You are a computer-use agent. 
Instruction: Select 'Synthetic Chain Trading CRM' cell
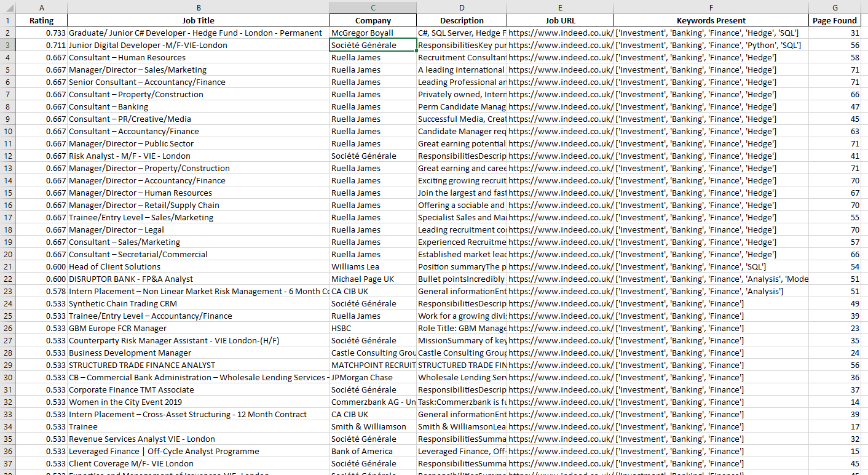click(199, 303)
